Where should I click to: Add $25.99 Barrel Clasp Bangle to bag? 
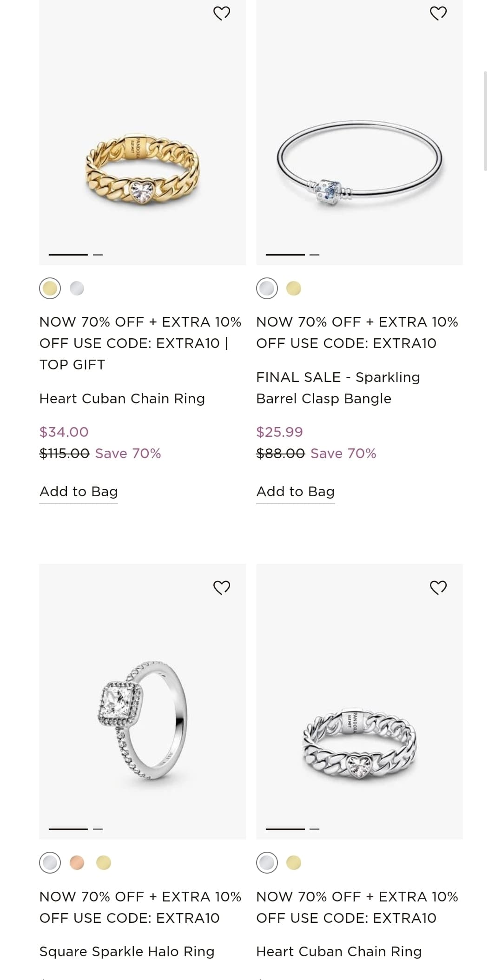[296, 492]
